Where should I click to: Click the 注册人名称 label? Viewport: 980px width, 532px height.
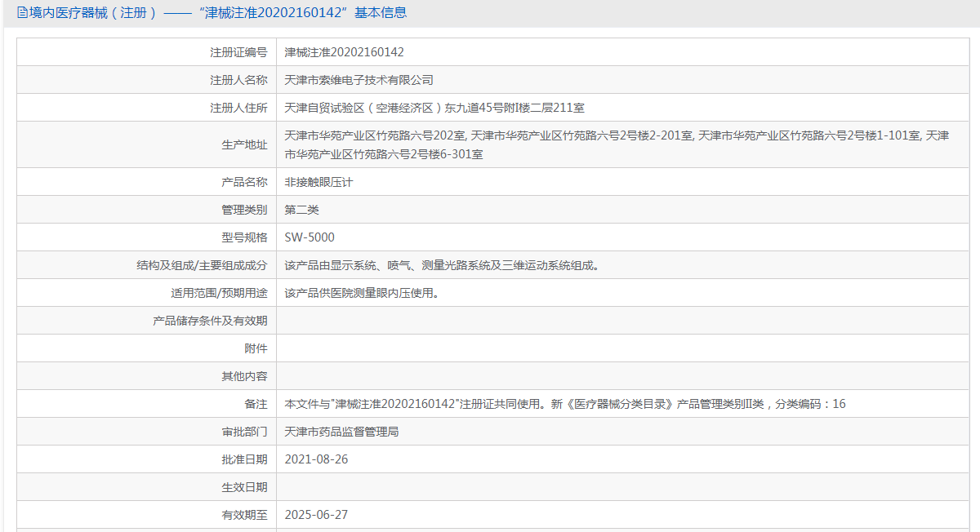pyautogui.click(x=238, y=80)
